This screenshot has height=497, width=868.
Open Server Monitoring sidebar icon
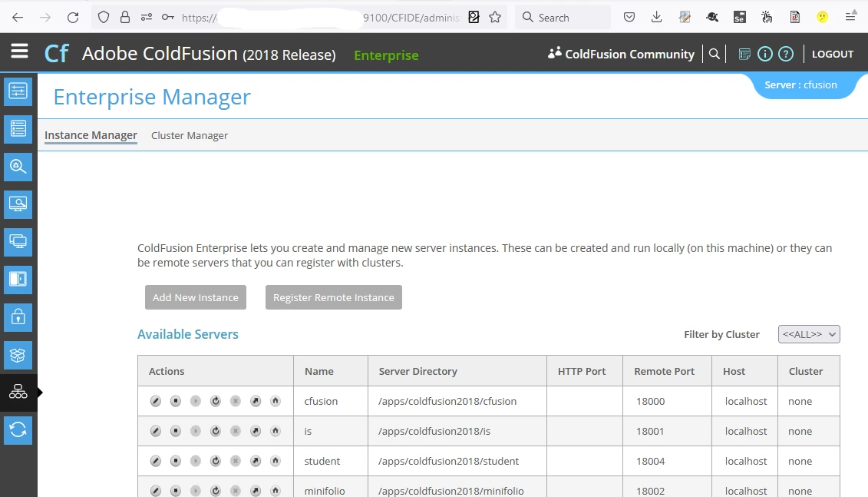point(18,204)
